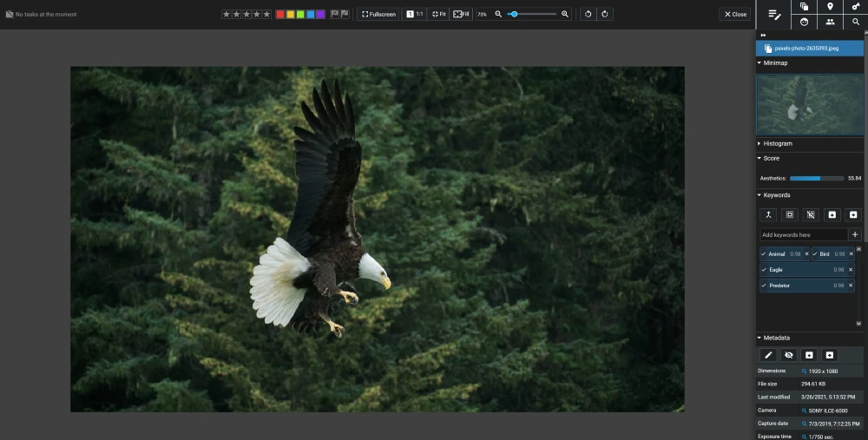The height and width of the screenshot is (440, 868).
Task: Open the face recognition panel icon
Action: [805, 22]
